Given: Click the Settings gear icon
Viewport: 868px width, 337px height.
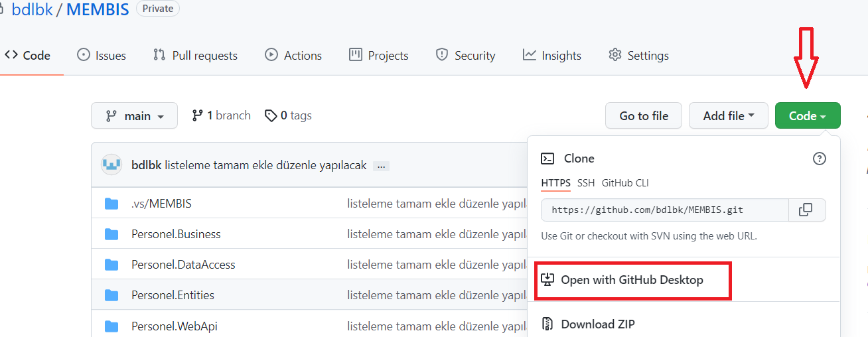Looking at the screenshot, I should pyautogui.click(x=615, y=55).
